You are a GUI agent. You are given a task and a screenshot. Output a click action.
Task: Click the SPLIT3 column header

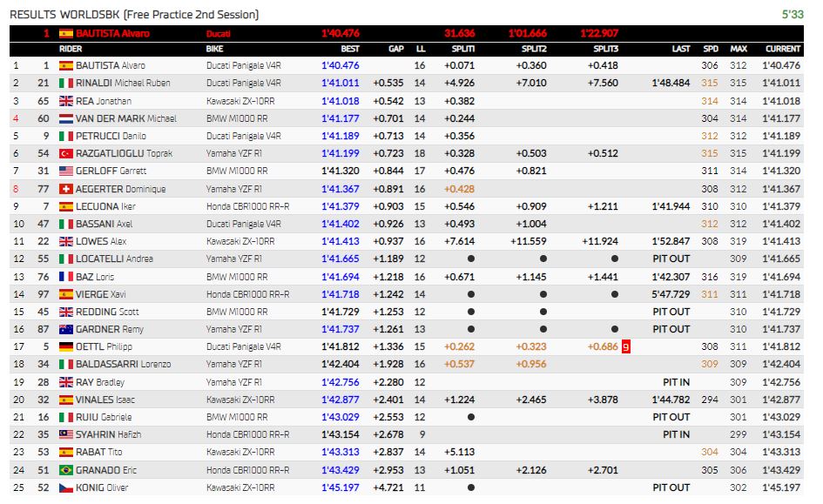click(x=605, y=49)
